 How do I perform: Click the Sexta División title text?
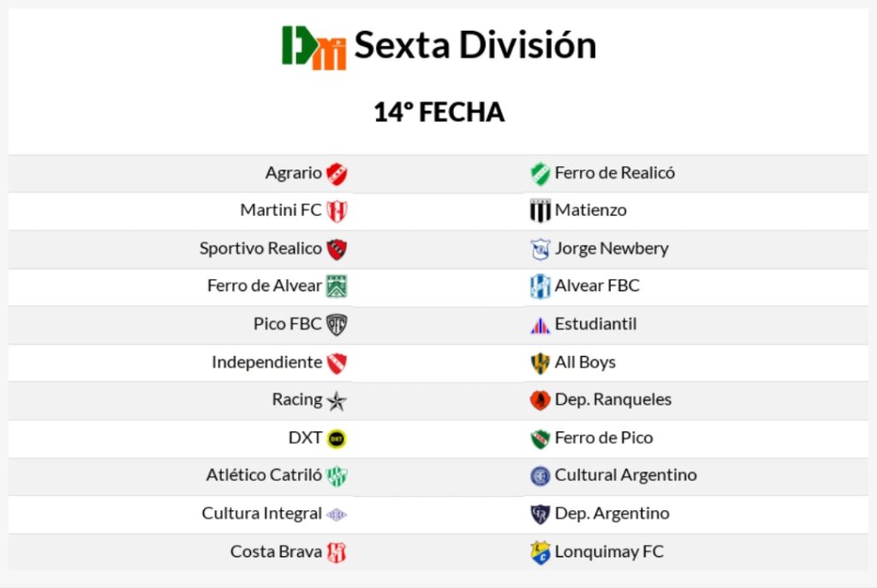point(475,45)
